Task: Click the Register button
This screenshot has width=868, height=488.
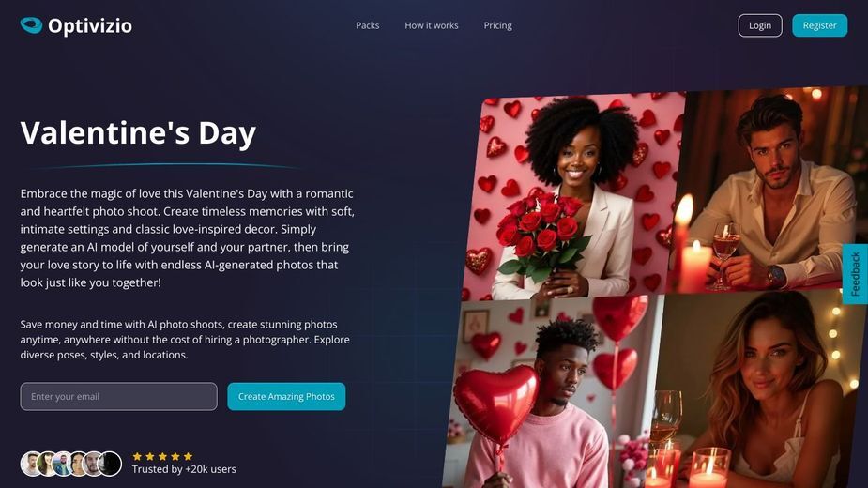Action: (819, 25)
